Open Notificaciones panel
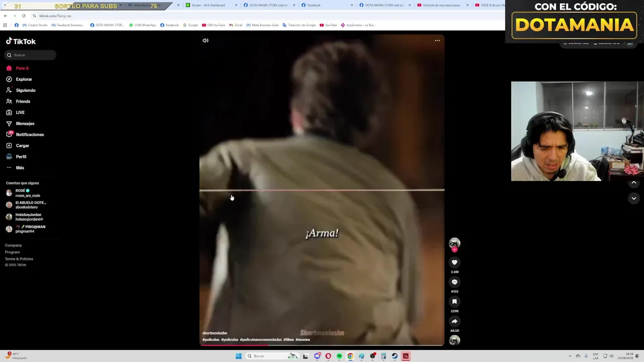 tap(25, 134)
